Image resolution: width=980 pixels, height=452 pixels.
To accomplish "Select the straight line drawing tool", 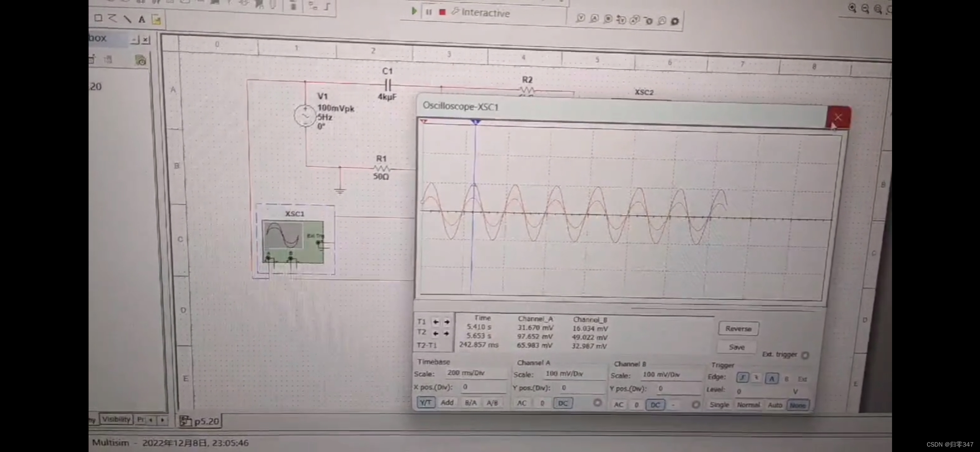I will 127,19.
